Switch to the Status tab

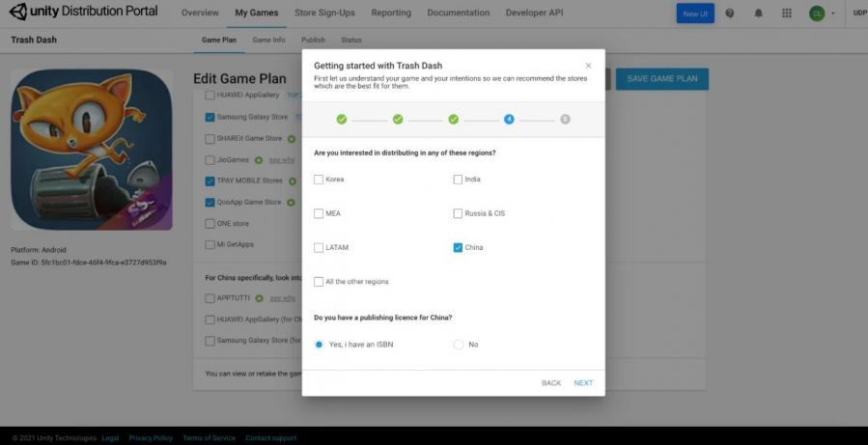[x=350, y=40]
